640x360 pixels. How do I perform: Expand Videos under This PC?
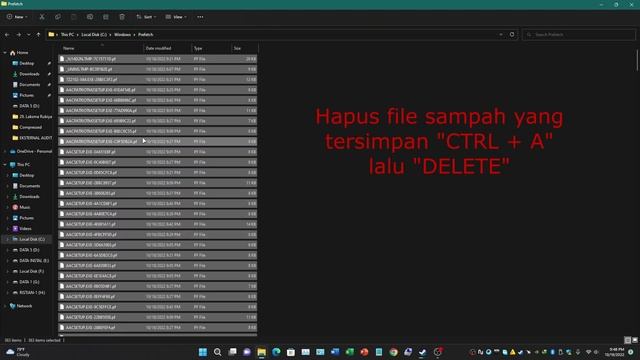pos(7,229)
